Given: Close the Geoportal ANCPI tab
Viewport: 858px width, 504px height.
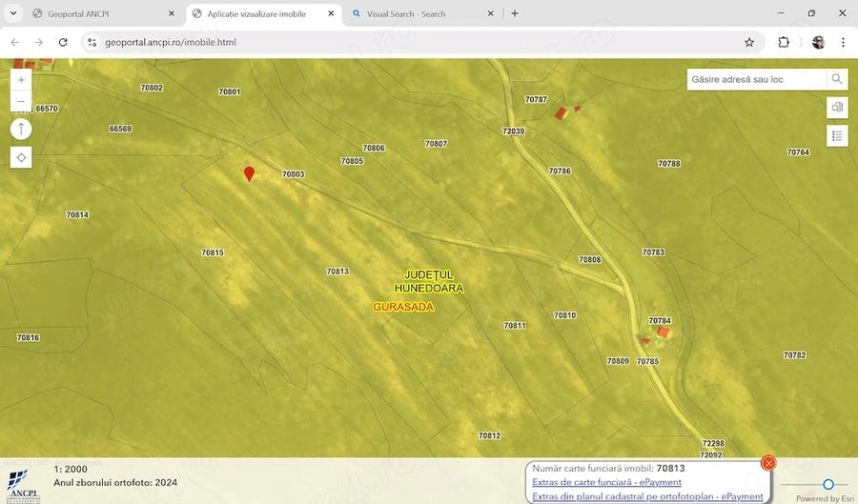Looking at the screenshot, I should [172, 13].
